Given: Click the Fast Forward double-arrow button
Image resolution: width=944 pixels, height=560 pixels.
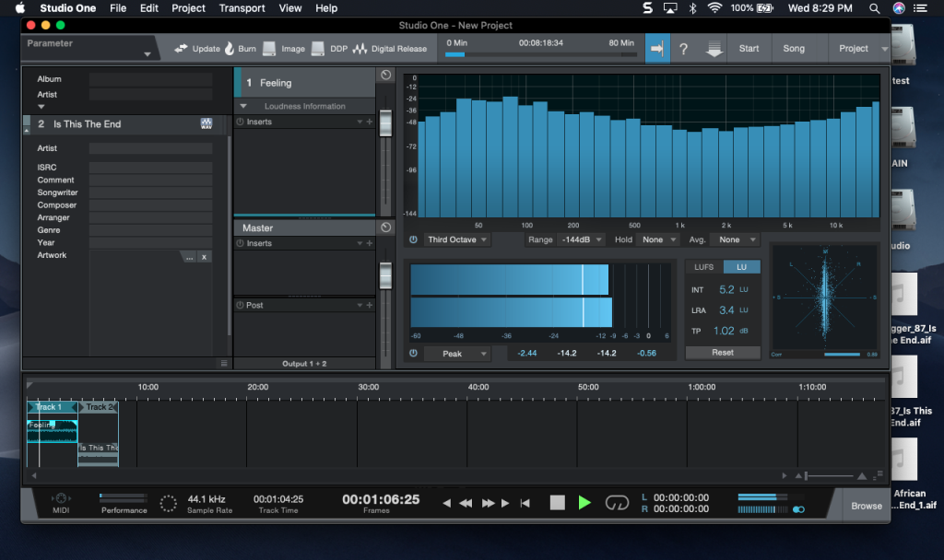Looking at the screenshot, I should [x=488, y=503].
